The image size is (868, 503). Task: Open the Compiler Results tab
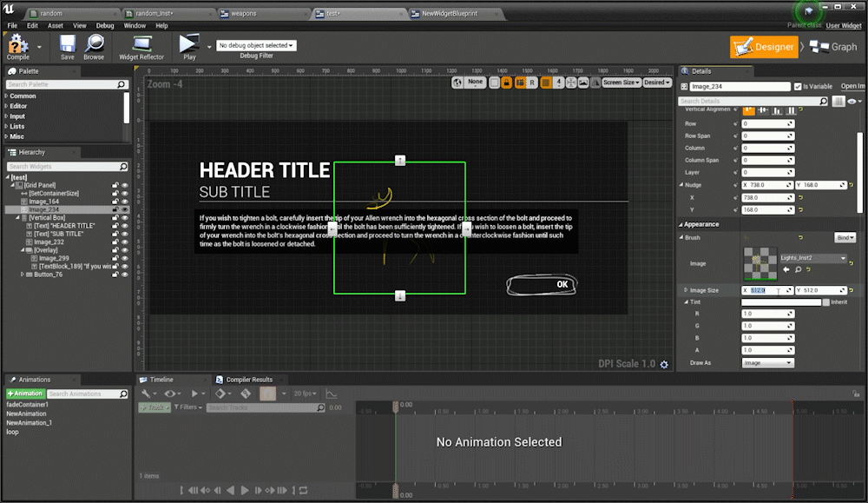click(249, 380)
